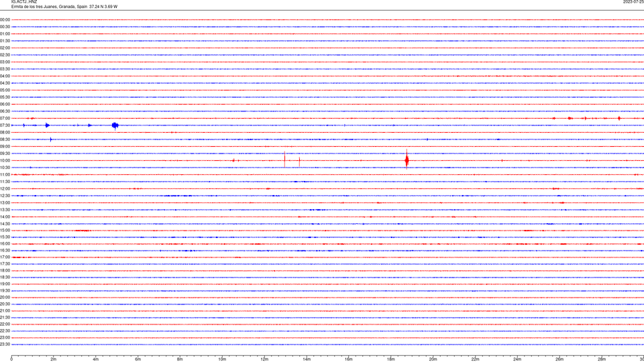Click the 14:30 time row label

point(5,224)
